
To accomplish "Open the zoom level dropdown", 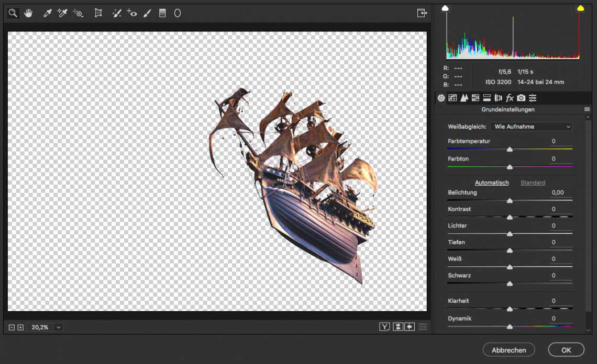I will click(x=58, y=327).
